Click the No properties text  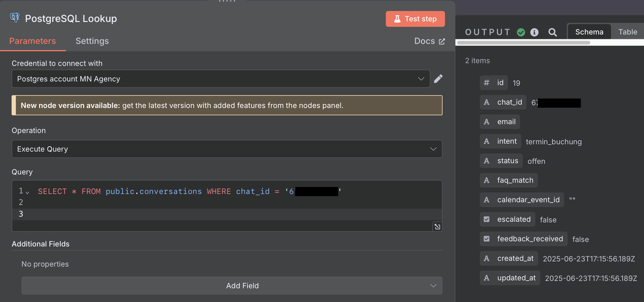pyautogui.click(x=45, y=264)
